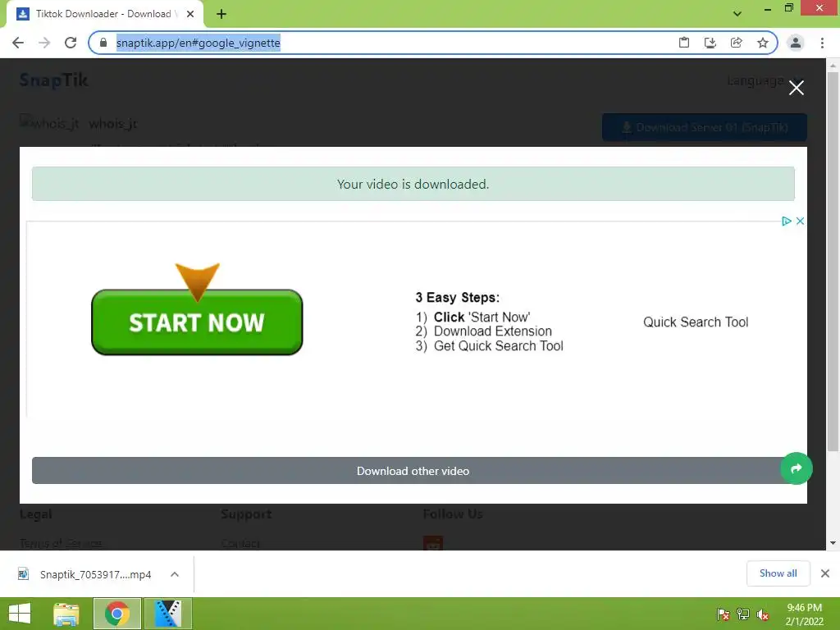Screen dimensions: 840x630
Task: Open the Action Center flag tray icon
Action: click(x=723, y=614)
